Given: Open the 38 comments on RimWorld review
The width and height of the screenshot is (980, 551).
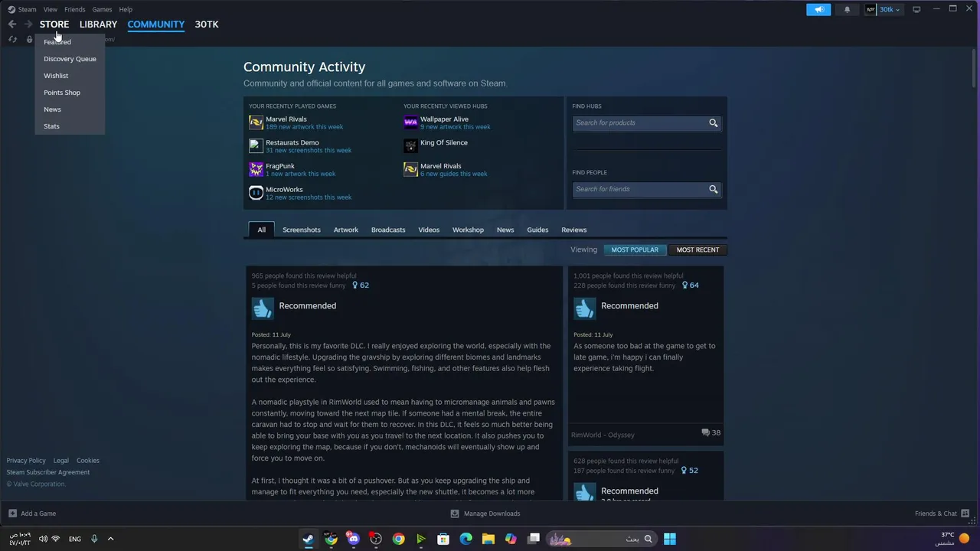Looking at the screenshot, I should (711, 432).
